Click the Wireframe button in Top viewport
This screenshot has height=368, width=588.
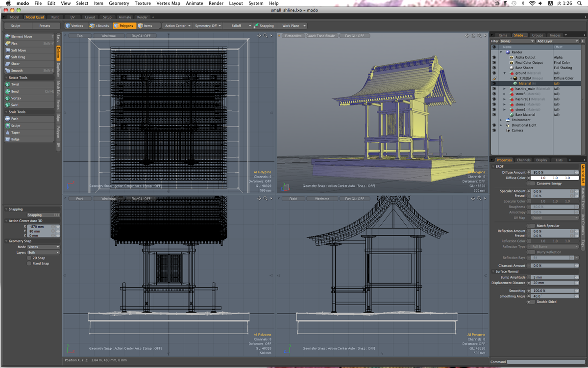(109, 36)
